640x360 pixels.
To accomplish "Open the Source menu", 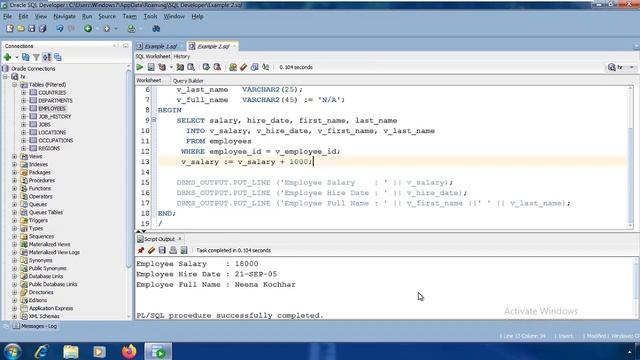I will 107,16.
